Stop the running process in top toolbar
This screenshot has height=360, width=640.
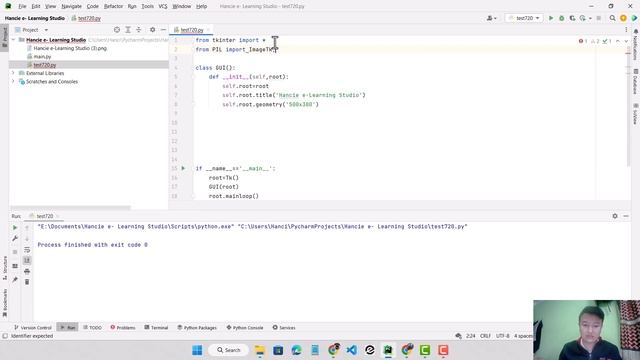pyautogui.click(x=599, y=18)
